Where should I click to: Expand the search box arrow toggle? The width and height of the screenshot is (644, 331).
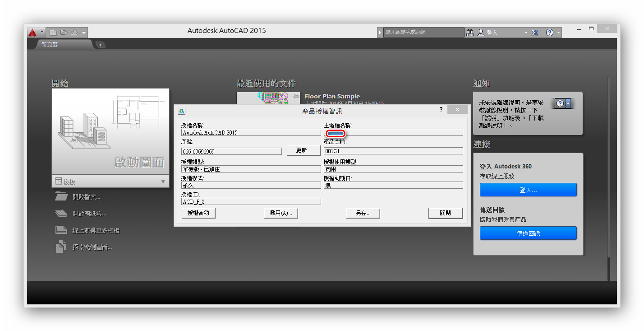point(380,33)
